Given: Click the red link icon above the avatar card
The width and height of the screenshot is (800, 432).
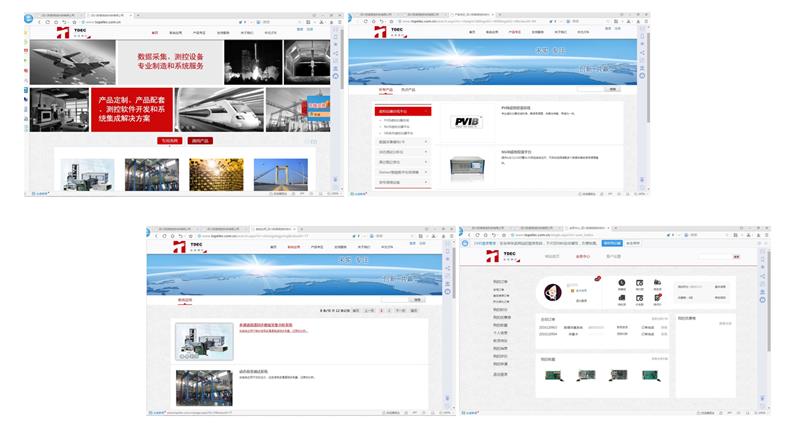Looking at the screenshot, I should click(597, 278).
